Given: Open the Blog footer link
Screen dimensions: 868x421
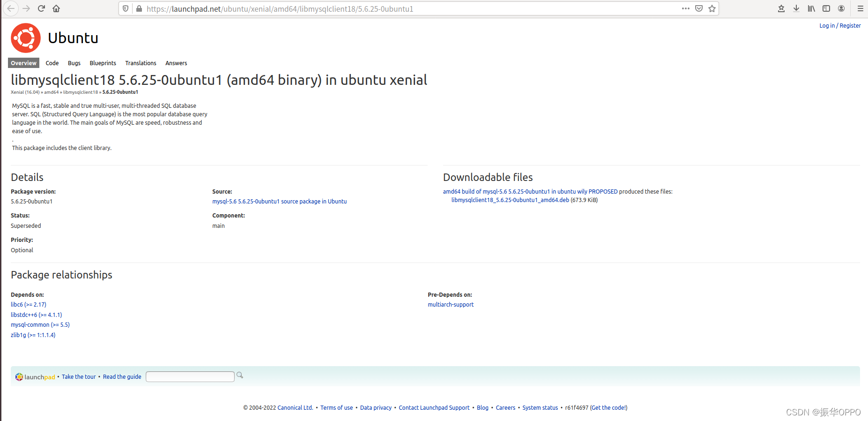Looking at the screenshot, I should (x=482, y=408).
